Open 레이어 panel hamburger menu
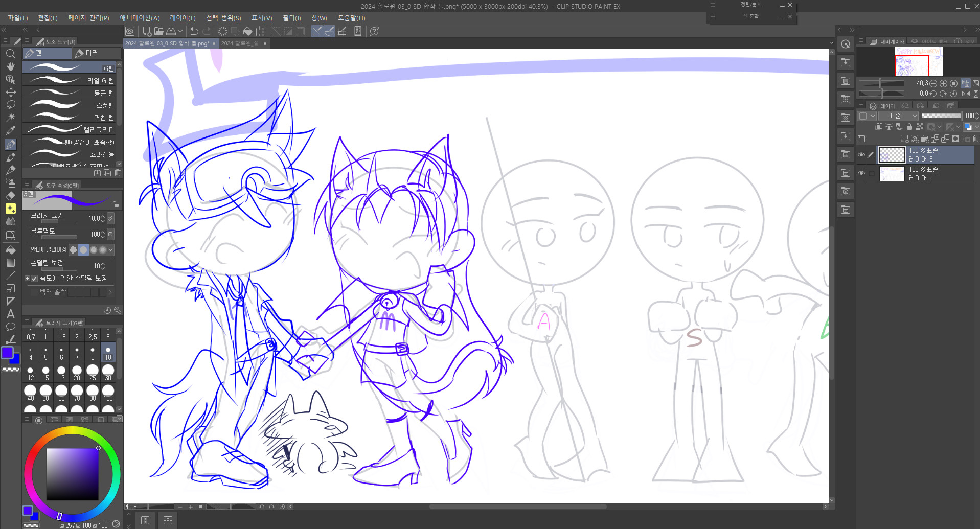 (861, 106)
